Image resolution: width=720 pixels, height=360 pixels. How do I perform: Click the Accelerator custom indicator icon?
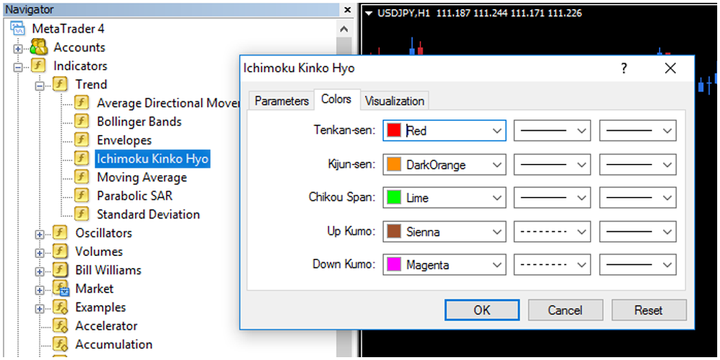61,326
